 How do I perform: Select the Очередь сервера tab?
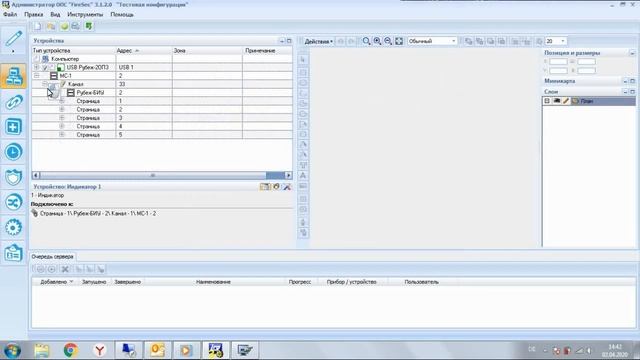pyautogui.click(x=52, y=257)
